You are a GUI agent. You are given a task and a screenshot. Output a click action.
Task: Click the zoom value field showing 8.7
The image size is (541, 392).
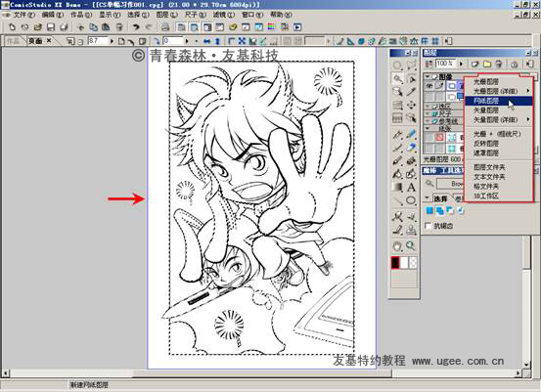point(99,41)
